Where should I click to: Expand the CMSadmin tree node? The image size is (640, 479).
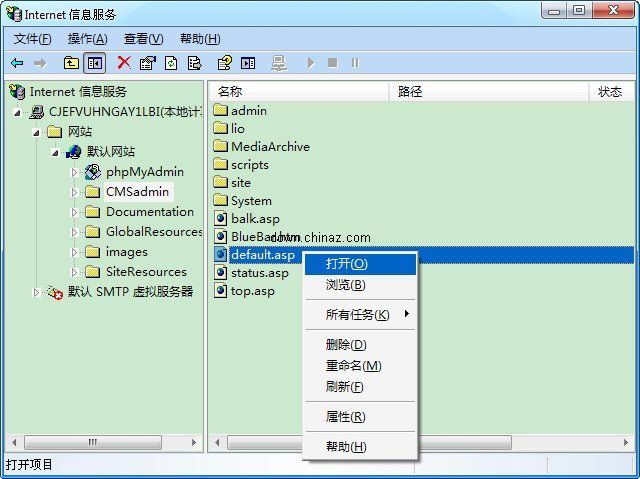pyautogui.click(x=74, y=192)
